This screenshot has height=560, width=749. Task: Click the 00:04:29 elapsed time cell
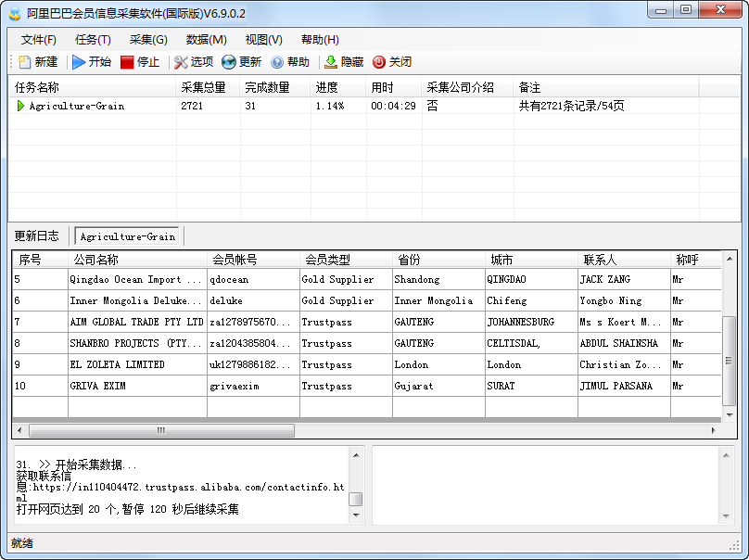[393, 106]
